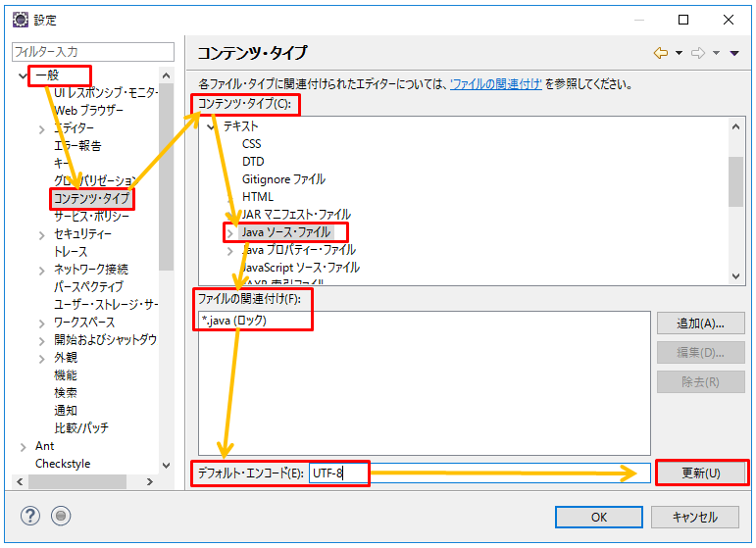Collapse the 一般 tree node
Screen dimensions: 756x548
pos(23,75)
